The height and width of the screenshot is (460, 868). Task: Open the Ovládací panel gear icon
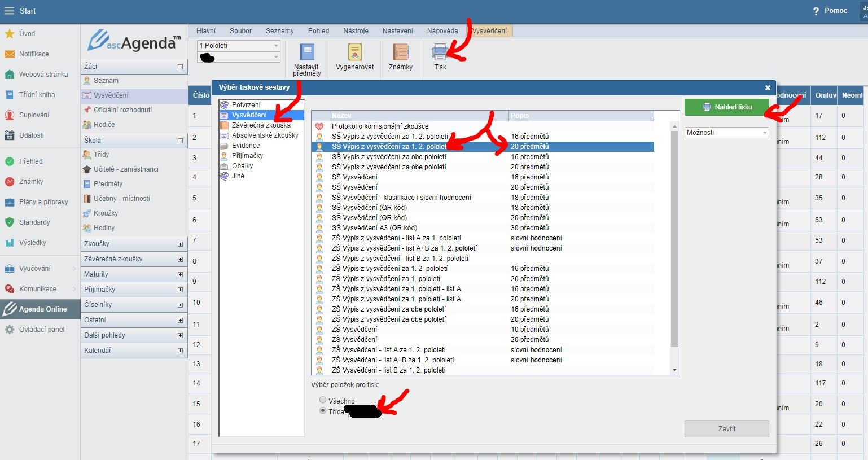[10, 330]
